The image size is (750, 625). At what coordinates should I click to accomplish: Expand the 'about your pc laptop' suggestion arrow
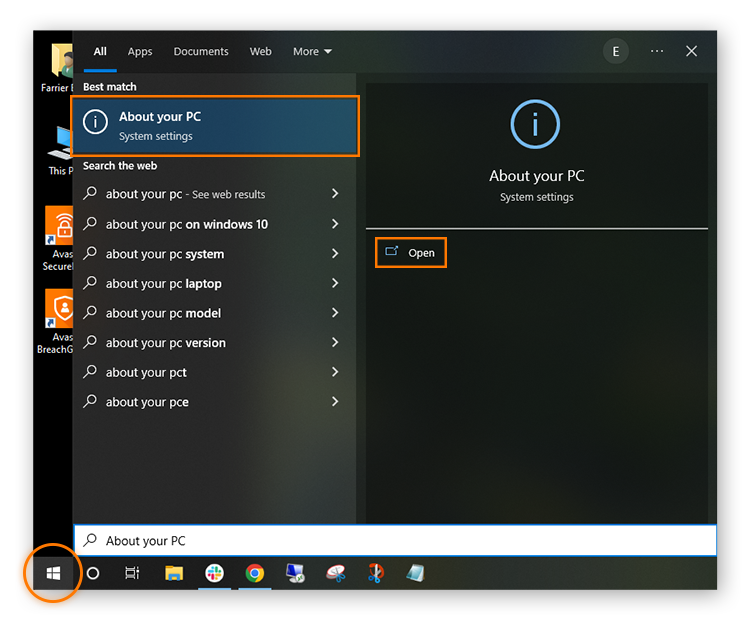click(x=335, y=283)
